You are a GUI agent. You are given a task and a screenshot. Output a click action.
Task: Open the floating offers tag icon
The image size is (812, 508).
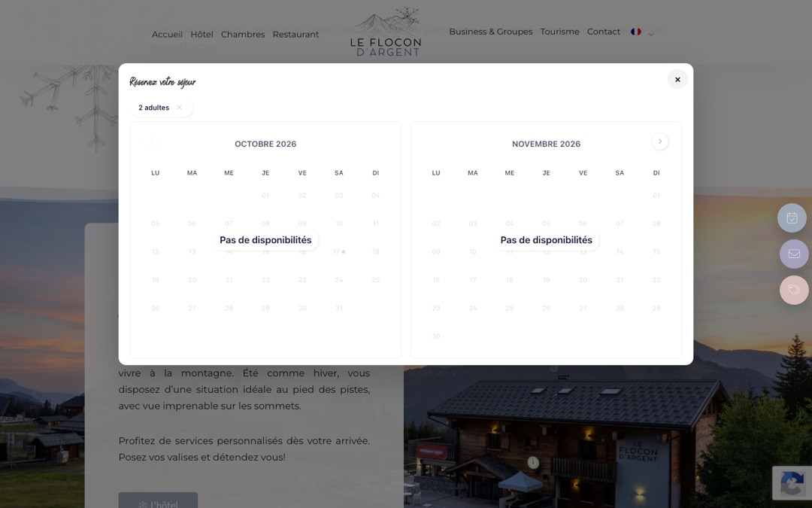[794, 290]
